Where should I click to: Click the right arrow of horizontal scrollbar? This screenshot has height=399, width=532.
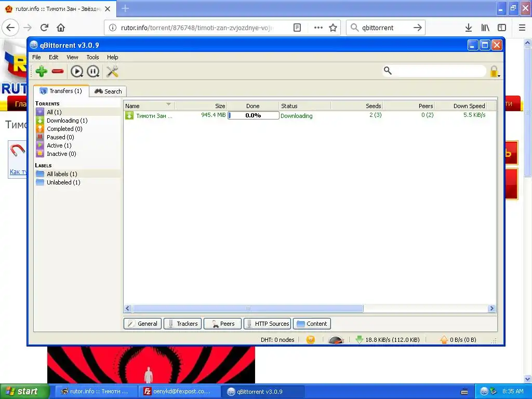pyautogui.click(x=491, y=309)
